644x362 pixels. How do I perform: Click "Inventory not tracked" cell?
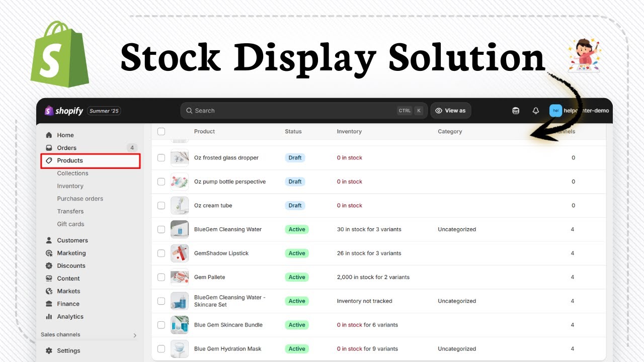[365, 301]
